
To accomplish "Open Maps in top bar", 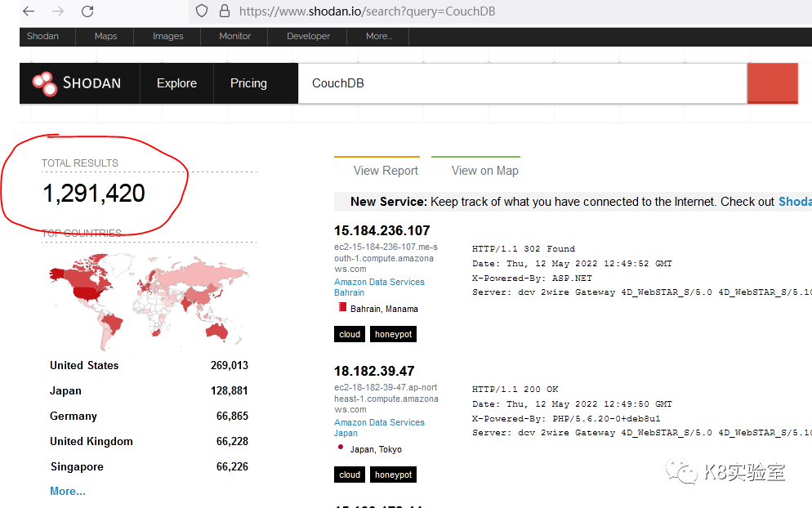I will pos(105,36).
